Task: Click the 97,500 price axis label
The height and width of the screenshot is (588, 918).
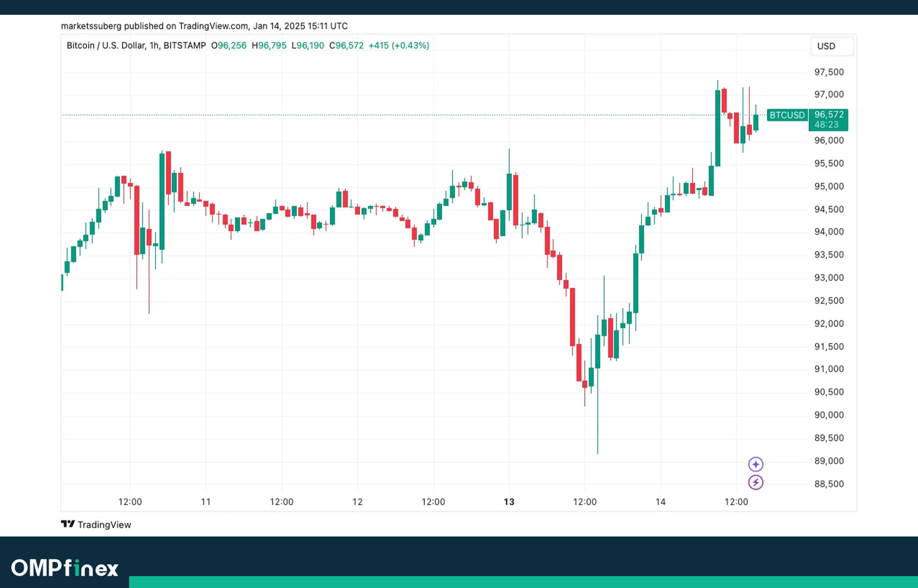Action: coord(829,72)
